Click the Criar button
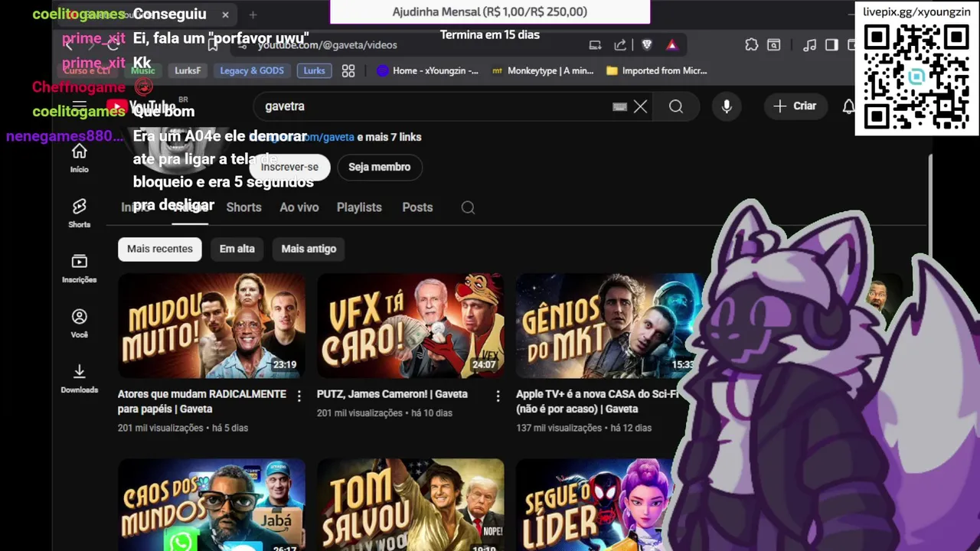The width and height of the screenshot is (980, 551). pyautogui.click(x=795, y=106)
